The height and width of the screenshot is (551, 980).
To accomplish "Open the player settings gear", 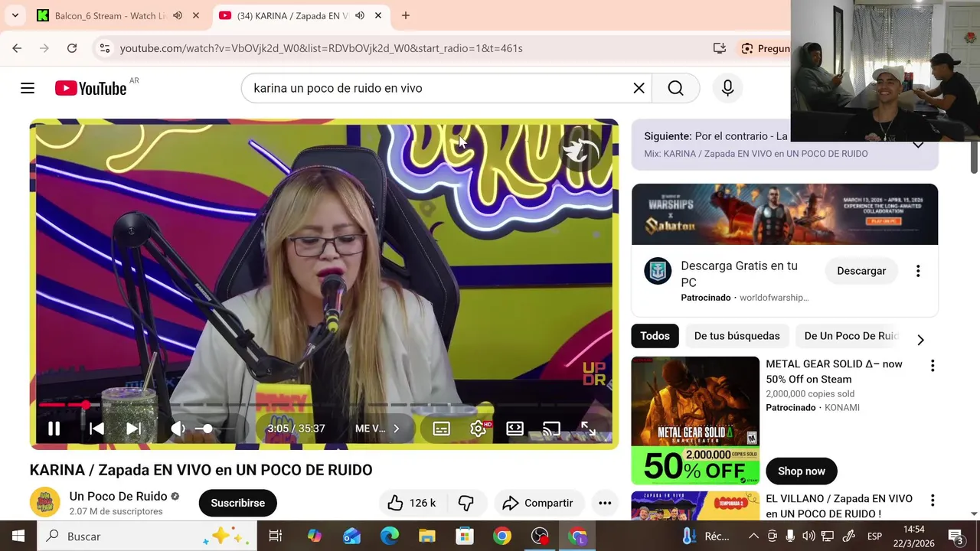I will tap(479, 429).
